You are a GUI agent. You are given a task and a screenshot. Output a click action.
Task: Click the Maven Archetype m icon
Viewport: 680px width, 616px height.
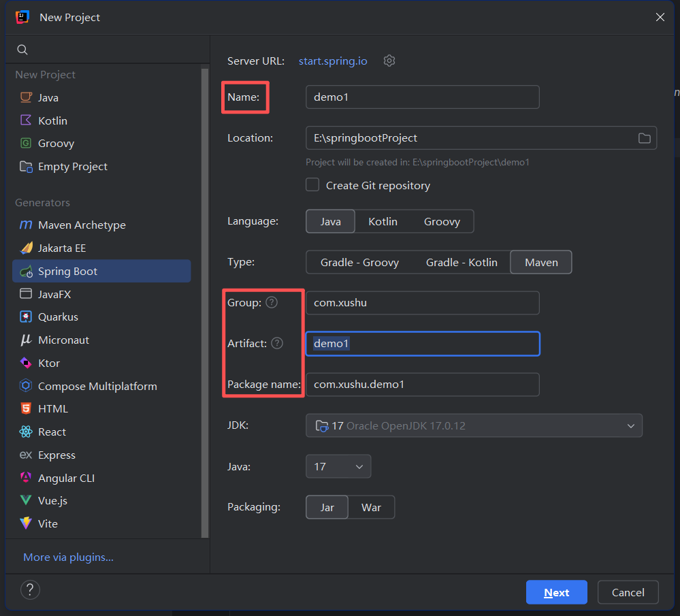(26, 225)
